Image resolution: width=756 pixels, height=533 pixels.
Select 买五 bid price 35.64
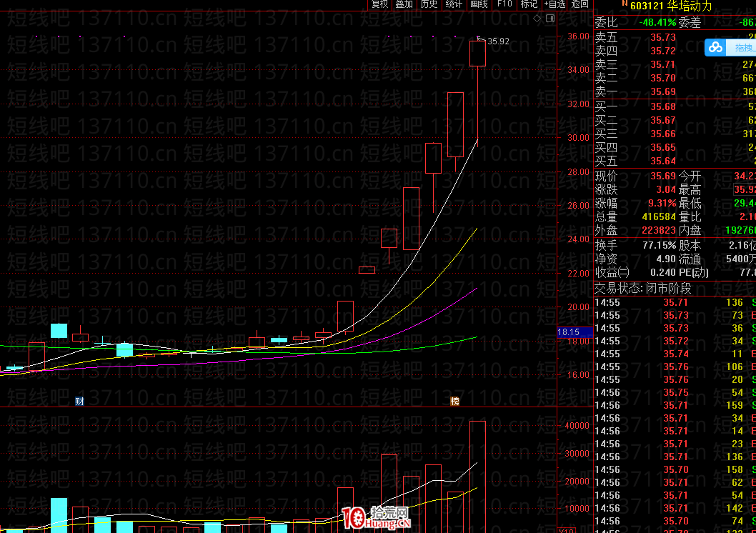coord(663,161)
